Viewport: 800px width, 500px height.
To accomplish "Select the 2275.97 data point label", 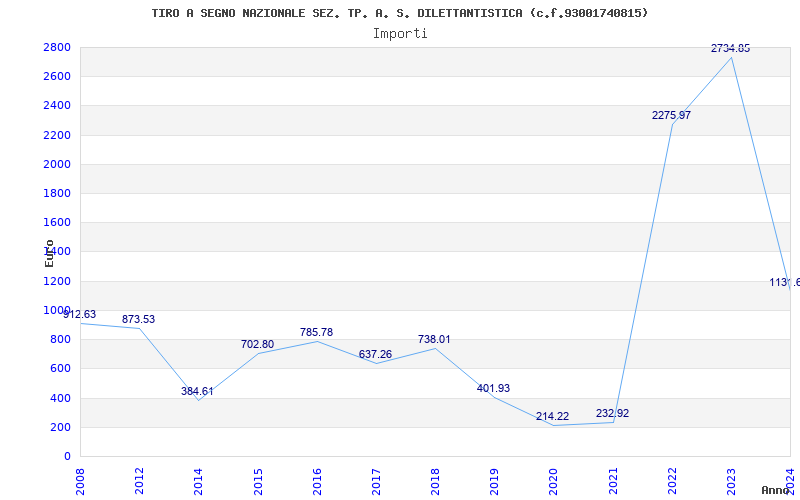I will (671, 115).
